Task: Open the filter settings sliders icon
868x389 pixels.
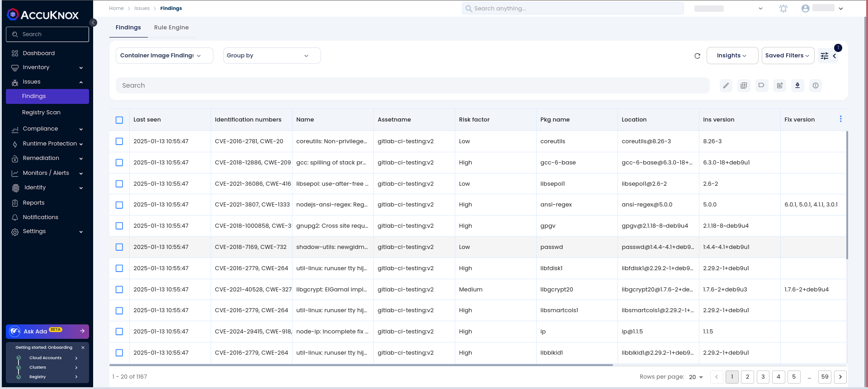Action: tap(825, 56)
